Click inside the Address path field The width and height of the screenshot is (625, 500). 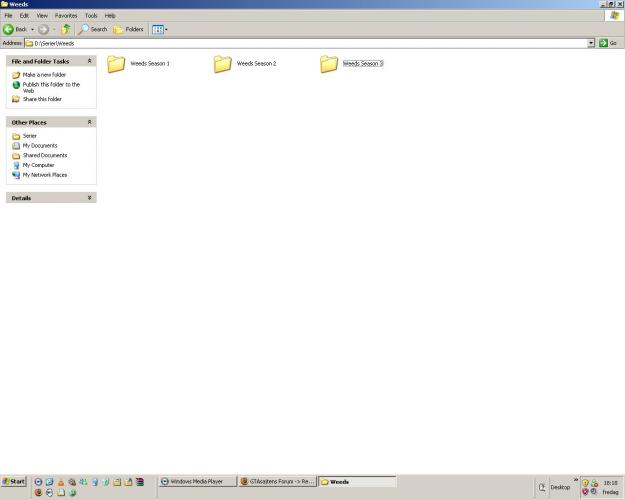tap(306, 43)
